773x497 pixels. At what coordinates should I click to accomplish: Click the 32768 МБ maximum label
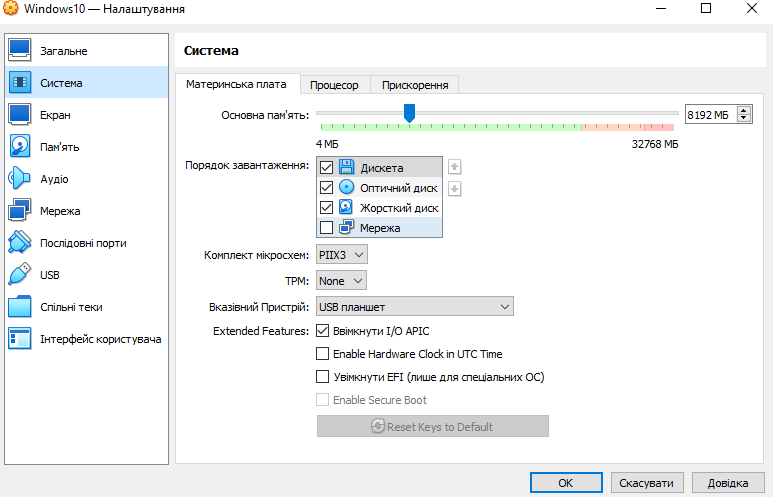pyautogui.click(x=655, y=144)
